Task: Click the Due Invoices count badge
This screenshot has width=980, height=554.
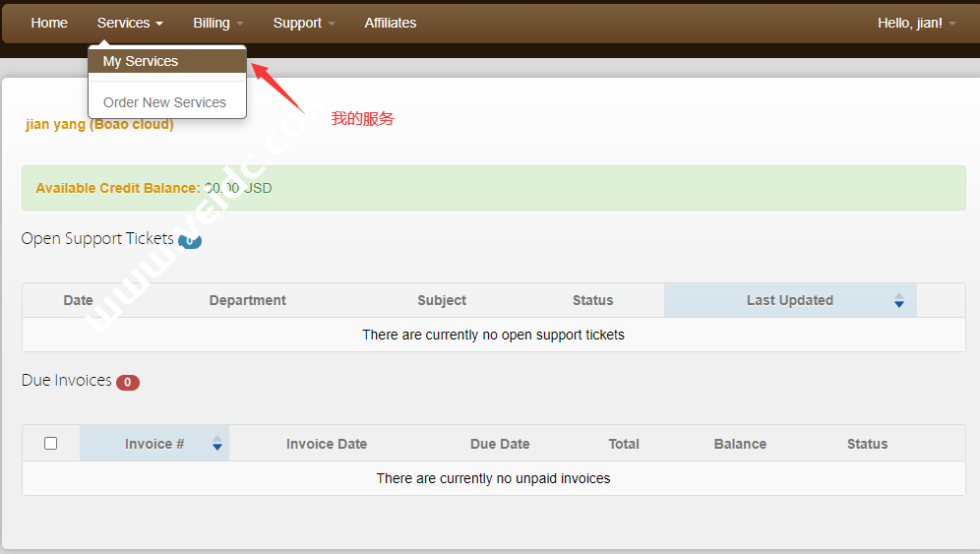Action: click(x=128, y=382)
